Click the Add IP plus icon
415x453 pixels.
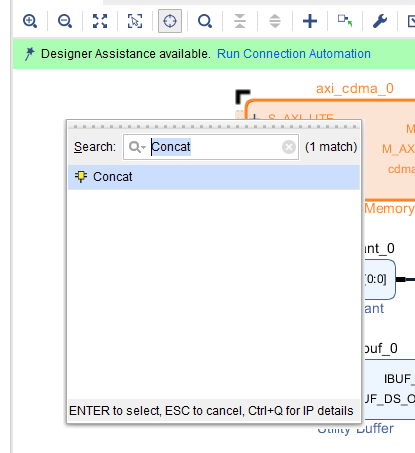310,21
